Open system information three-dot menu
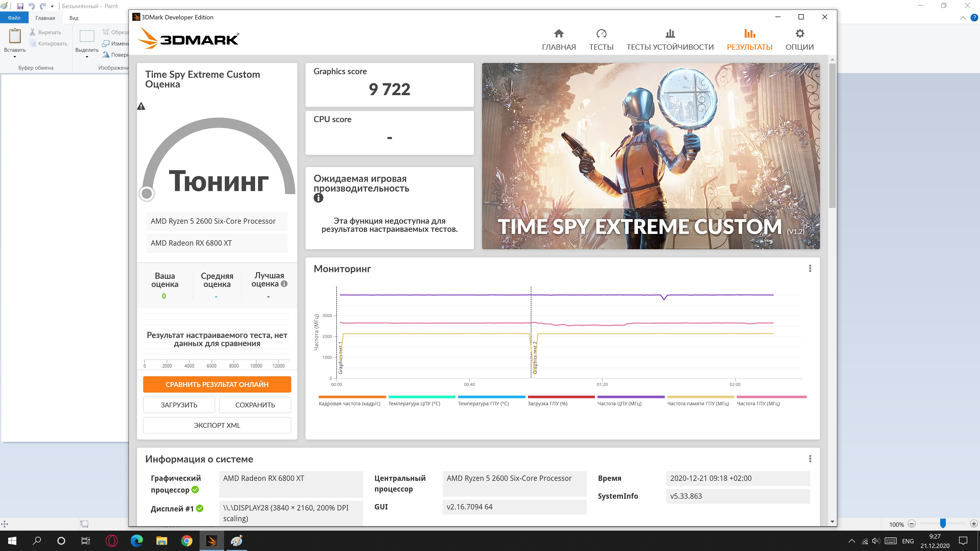Image resolution: width=980 pixels, height=551 pixels. [810, 459]
